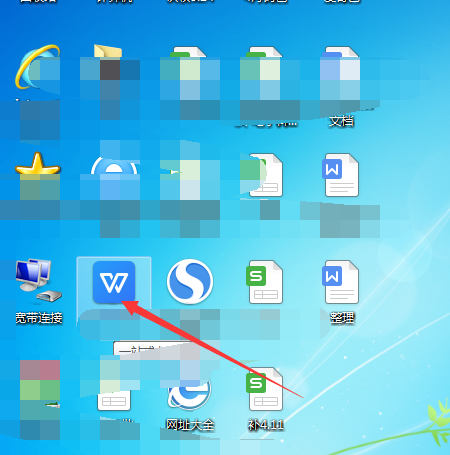Screen dimensions: 450x455
Task: Open the WPS Office icon the red arrow points at
Action: tap(114, 282)
